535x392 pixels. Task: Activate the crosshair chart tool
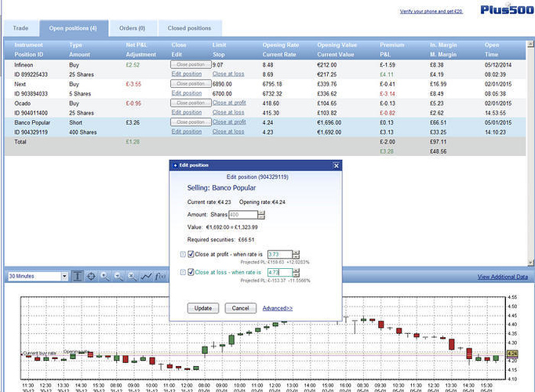coord(91,276)
